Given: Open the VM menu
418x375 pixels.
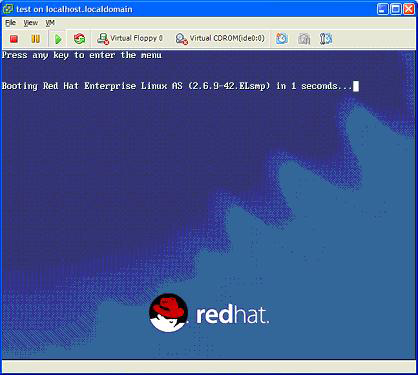Looking at the screenshot, I should (x=50, y=23).
